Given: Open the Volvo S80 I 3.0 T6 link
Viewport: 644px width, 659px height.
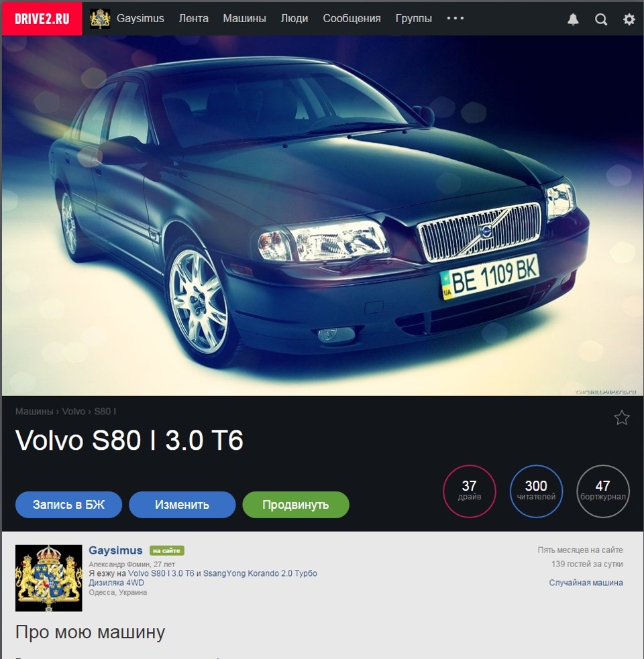Looking at the screenshot, I should click(161, 573).
